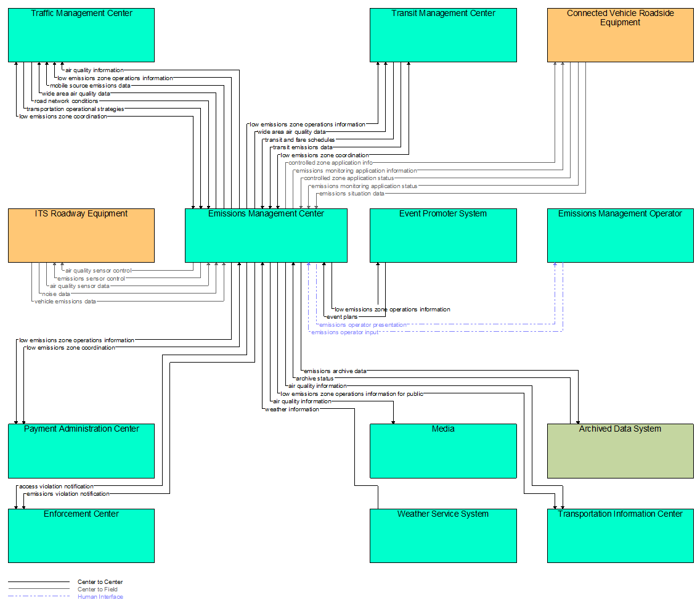This screenshot has width=700, height=608.
Task: Click 'emissions operator presentation' label
Action: (362, 325)
